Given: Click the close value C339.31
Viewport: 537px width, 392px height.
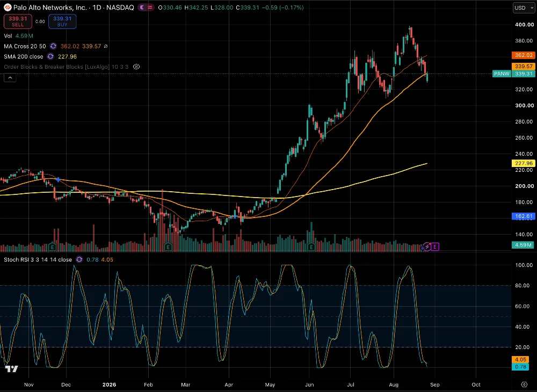Looking at the screenshot, I should coord(247,8).
